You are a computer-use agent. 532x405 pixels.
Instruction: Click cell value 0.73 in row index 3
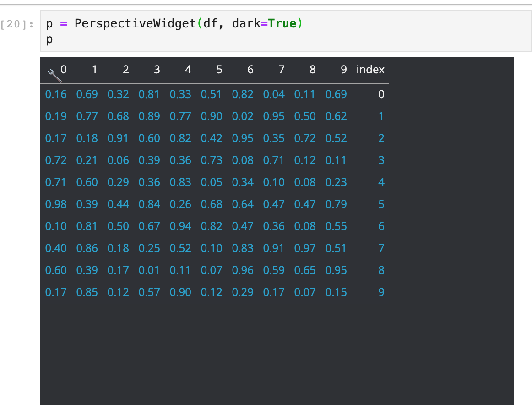click(x=212, y=160)
